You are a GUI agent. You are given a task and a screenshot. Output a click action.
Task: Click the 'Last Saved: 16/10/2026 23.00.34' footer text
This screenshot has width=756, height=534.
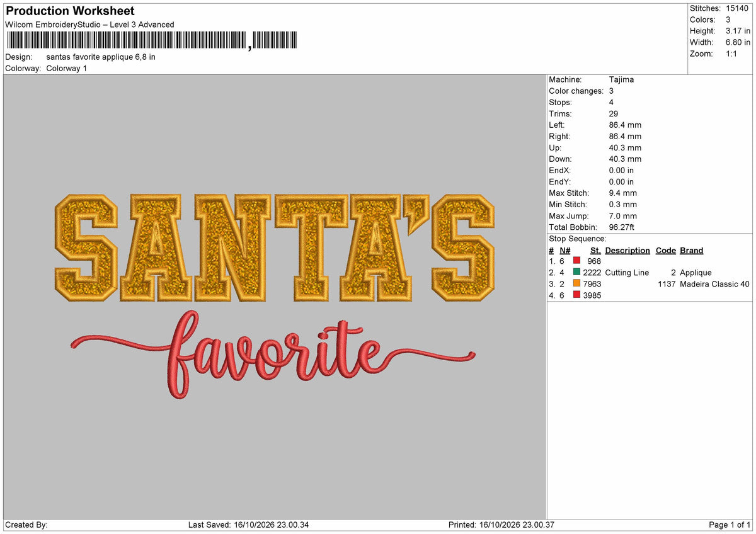click(249, 525)
